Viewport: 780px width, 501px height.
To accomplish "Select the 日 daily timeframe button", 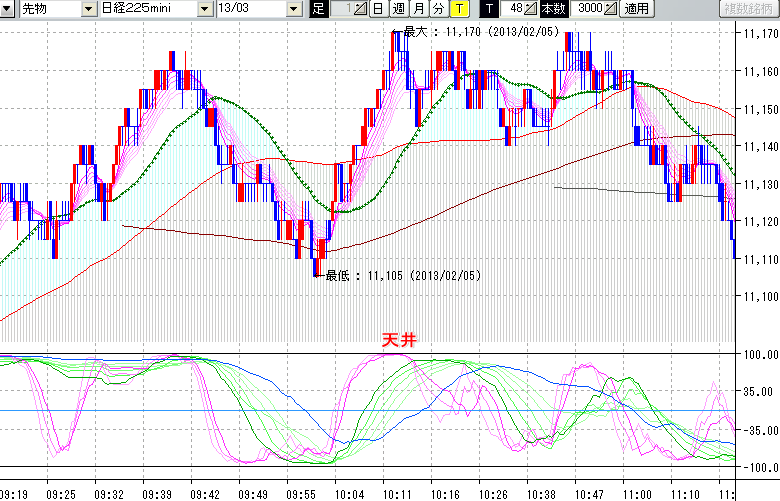I will (x=377, y=9).
